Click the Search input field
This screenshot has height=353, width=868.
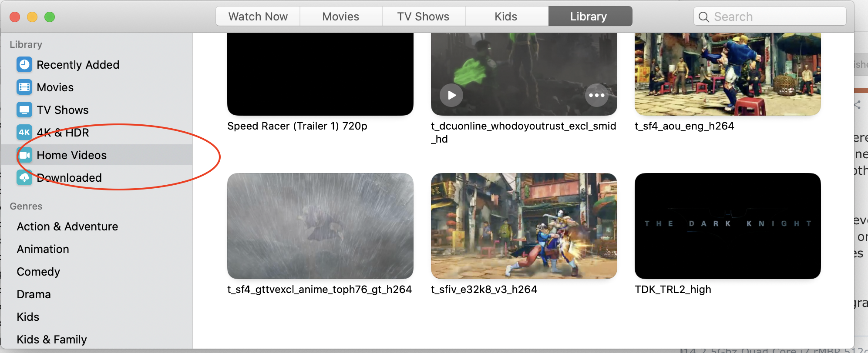[x=770, y=17]
